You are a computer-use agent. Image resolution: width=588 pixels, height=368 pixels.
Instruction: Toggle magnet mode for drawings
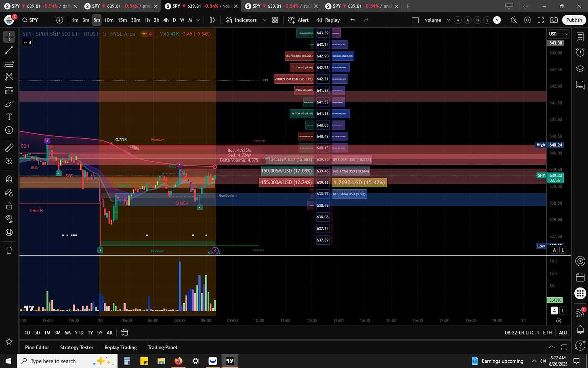pyautogui.click(x=9, y=179)
